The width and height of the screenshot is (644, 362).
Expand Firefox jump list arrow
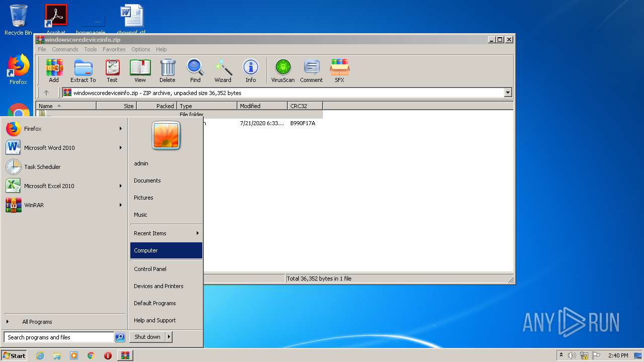coord(121,129)
